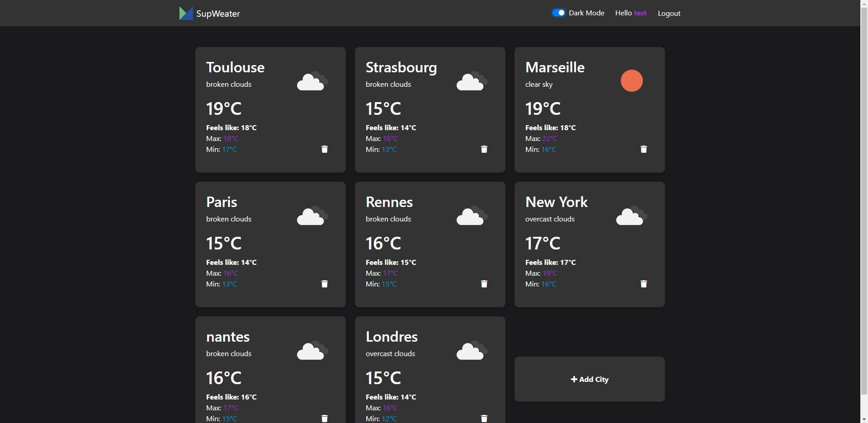868x423 pixels.
Task: Click the 'Hello test' username text
Action: [631, 13]
